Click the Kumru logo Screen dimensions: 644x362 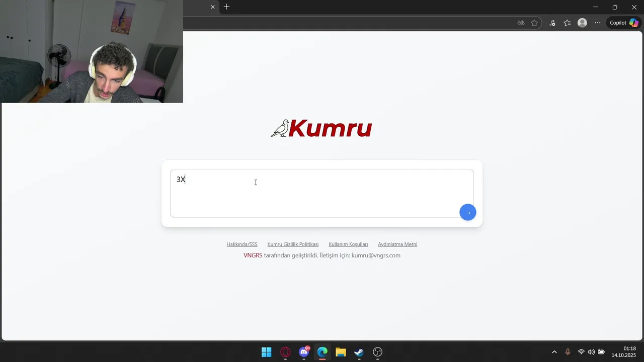pos(321,128)
